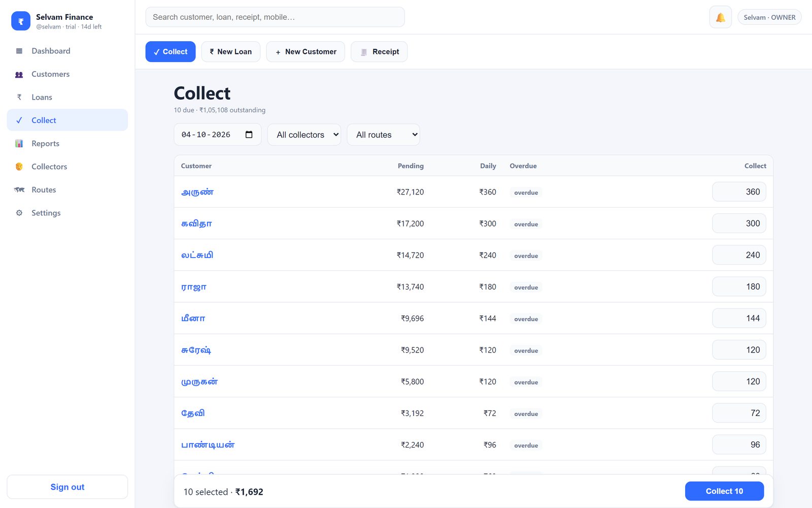Edit the collect amount 180 for ராஜா
Screen dimensions: 812x508
(739, 287)
